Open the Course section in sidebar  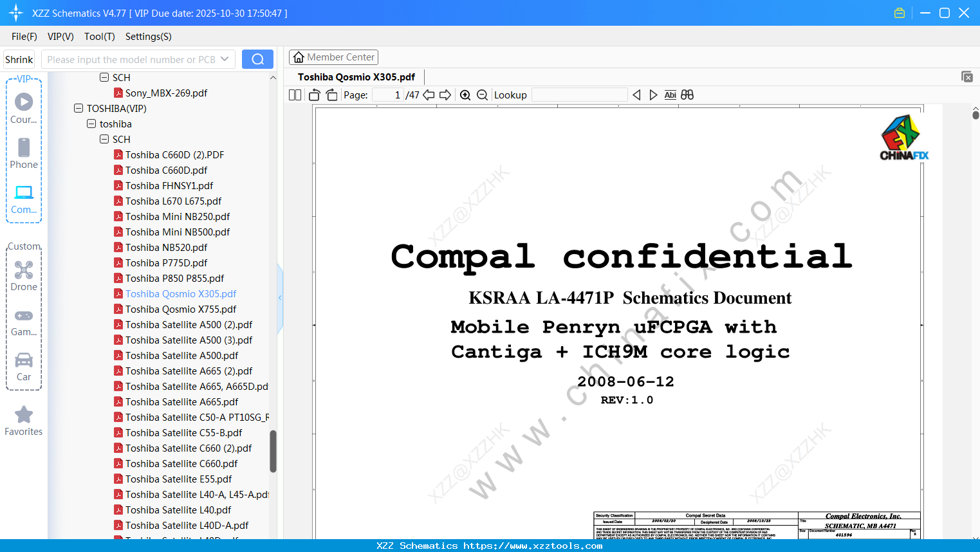point(24,108)
